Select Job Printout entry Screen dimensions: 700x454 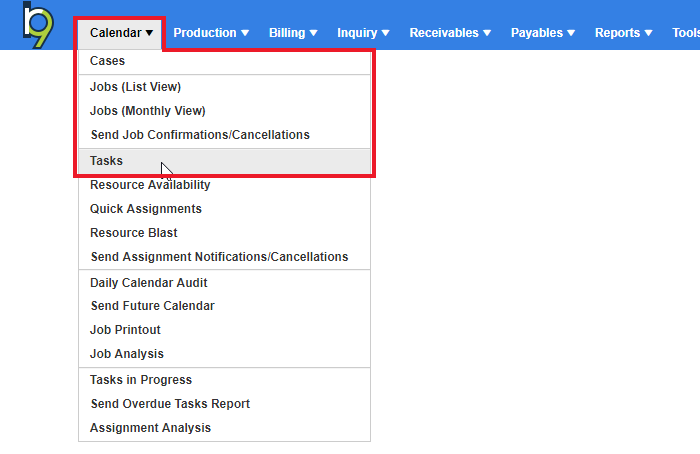tap(125, 330)
